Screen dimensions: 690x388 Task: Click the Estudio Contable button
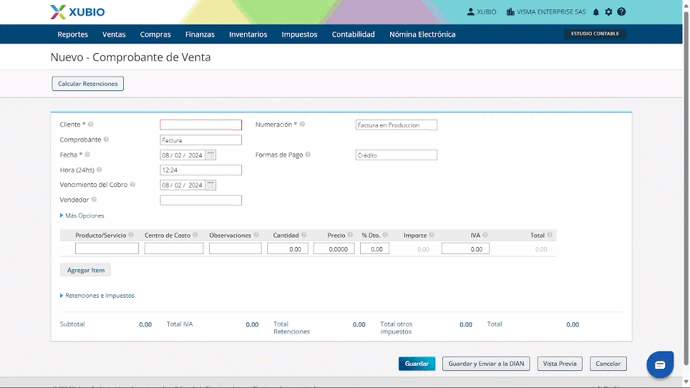click(x=595, y=34)
